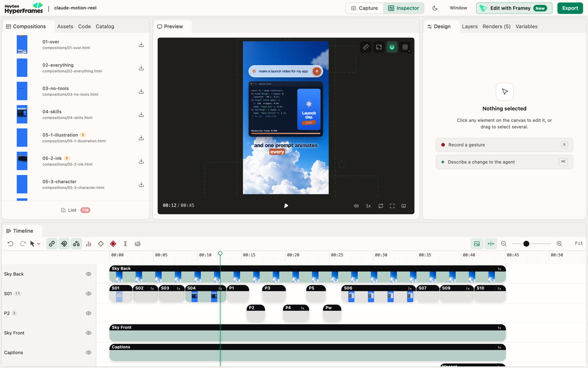Click the red record keyframe diamond
Viewport: 588px width, 368px height.
pyautogui.click(x=113, y=244)
